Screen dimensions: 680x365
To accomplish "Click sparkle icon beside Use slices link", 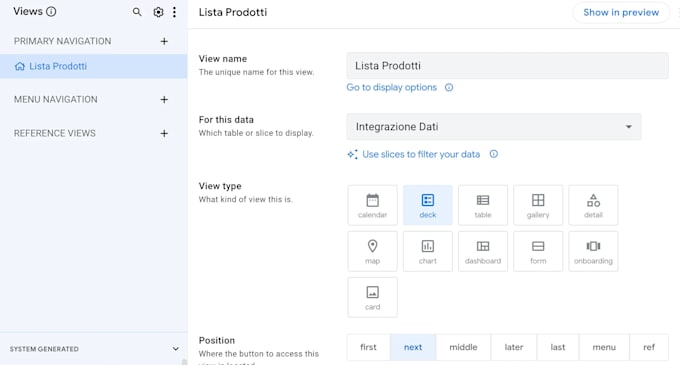I will (353, 154).
